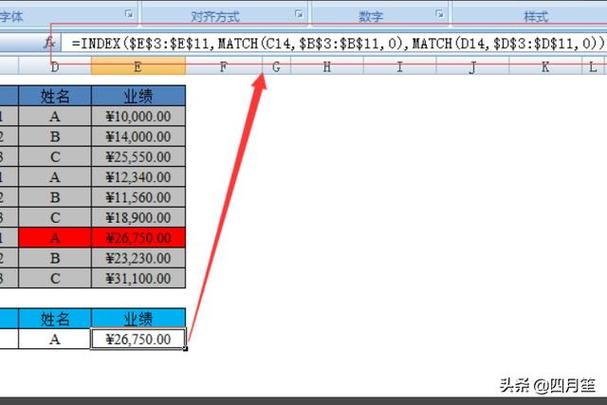607x405 pixels.
Task: Open the 字体 group dialog launcher
Action: pyautogui.click(x=128, y=15)
